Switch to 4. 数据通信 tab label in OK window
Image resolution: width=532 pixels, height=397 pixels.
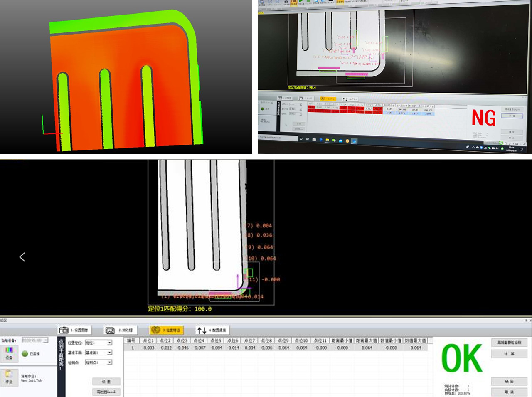coord(217,330)
